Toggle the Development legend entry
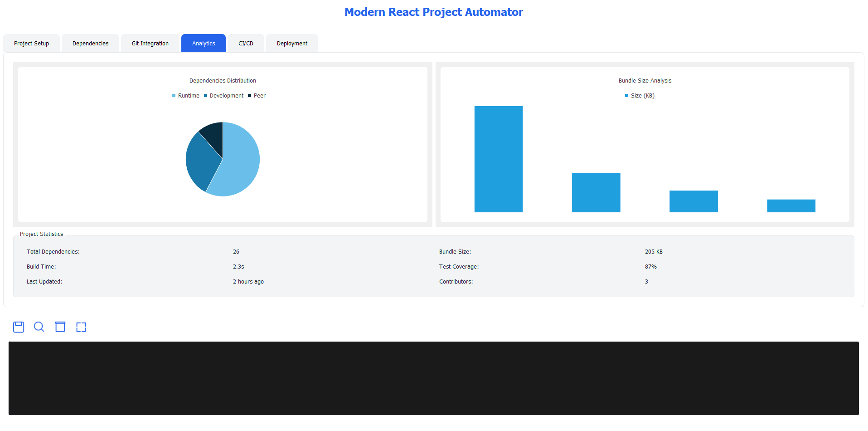This screenshot has width=868, height=431. [x=224, y=96]
